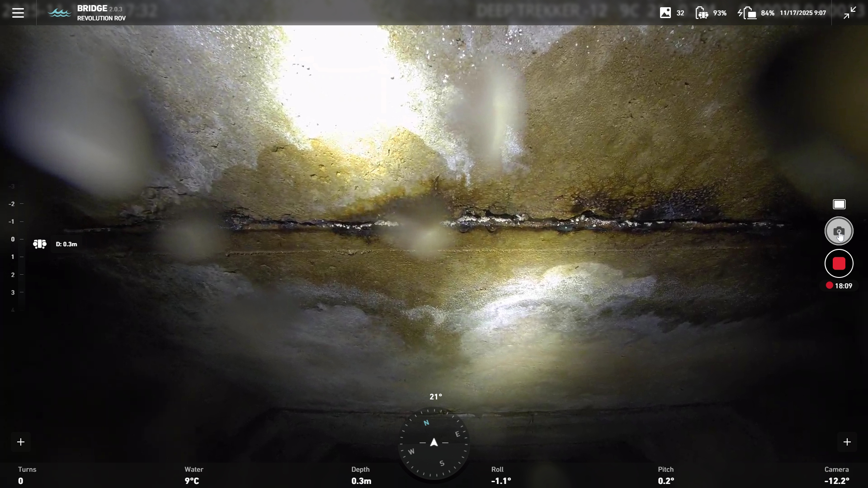Open the hamburger main menu
This screenshot has width=868, height=488.
click(18, 13)
